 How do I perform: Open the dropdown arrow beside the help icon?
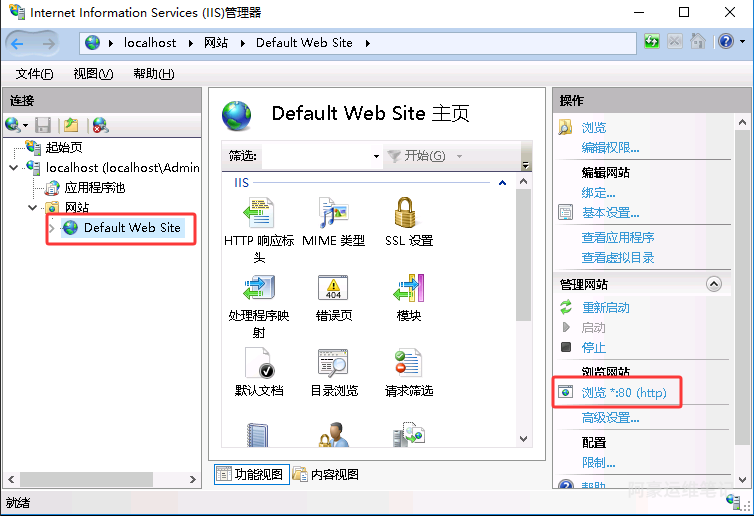click(x=743, y=42)
